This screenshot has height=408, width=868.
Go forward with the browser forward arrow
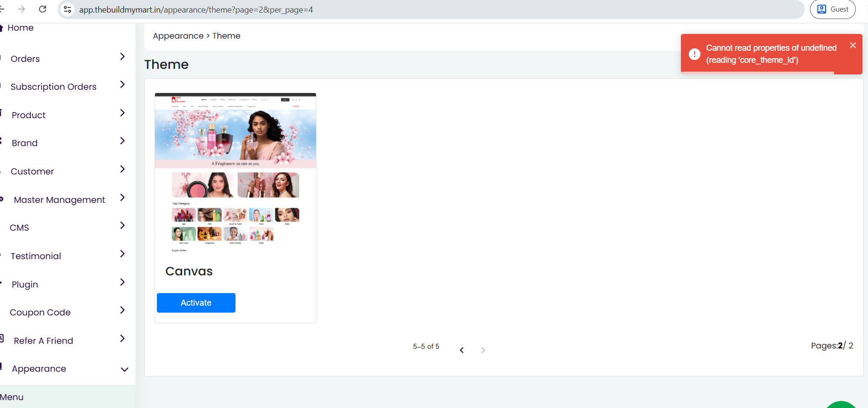(21, 9)
